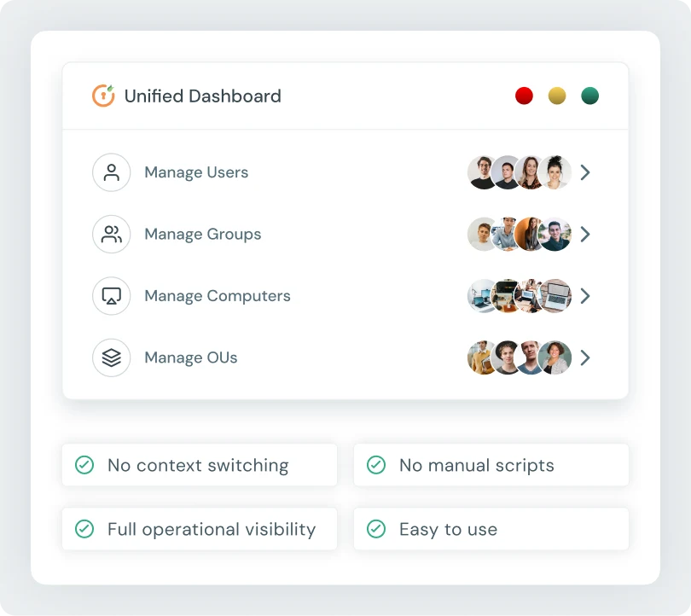Click the Unified Dashboard logo icon
691x616 pixels.
pyautogui.click(x=103, y=96)
